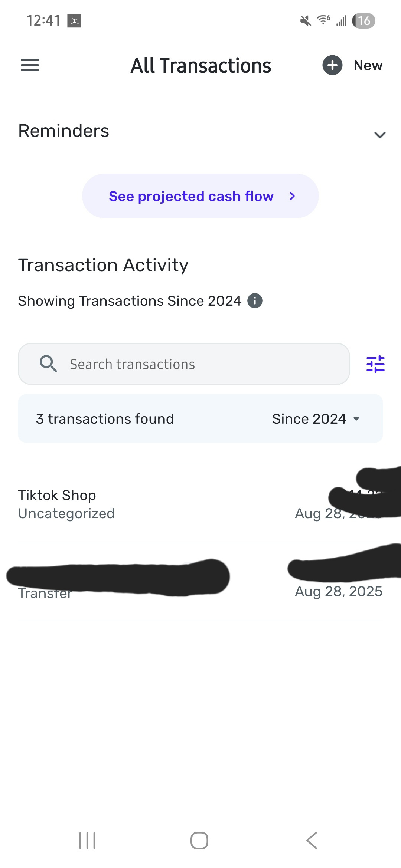Image resolution: width=401 pixels, height=868 pixels.
Task: Open the hamburger navigation menu
Action: [x=30, y=65]
